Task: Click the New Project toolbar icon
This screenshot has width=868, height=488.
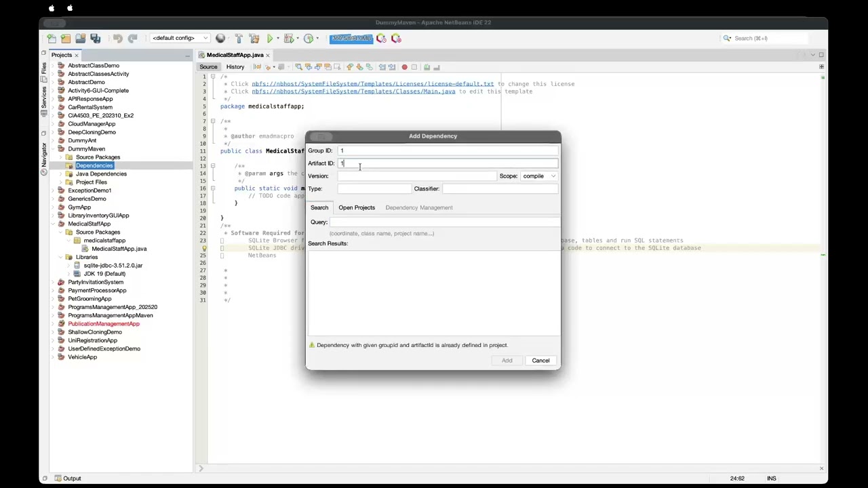Action: click(66, 39)
